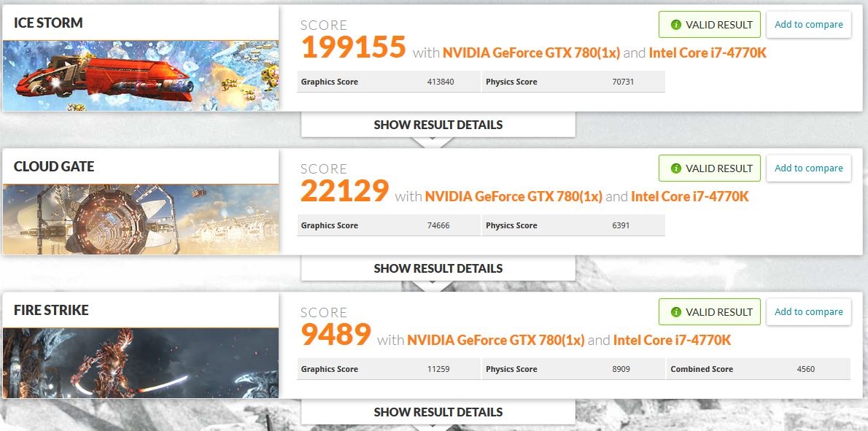Click the Fire Strike score 9489

[336, 335]
